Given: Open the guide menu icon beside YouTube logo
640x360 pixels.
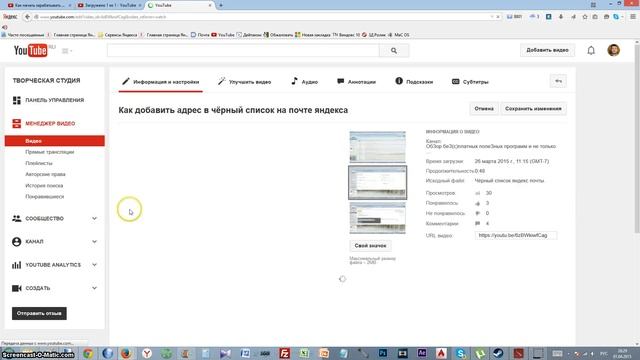Looking at the screenshot, I should pyautogui.click(x=66, y=51).
